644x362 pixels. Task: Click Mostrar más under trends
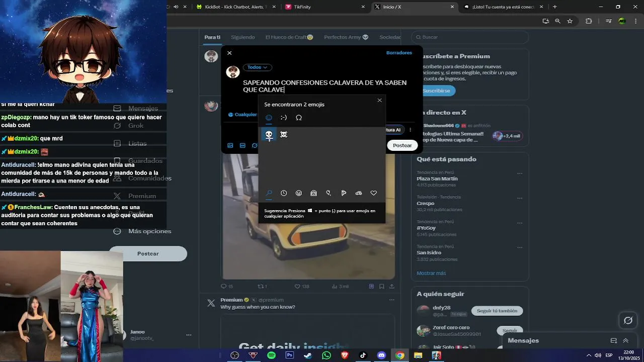(x=431, y=273)
